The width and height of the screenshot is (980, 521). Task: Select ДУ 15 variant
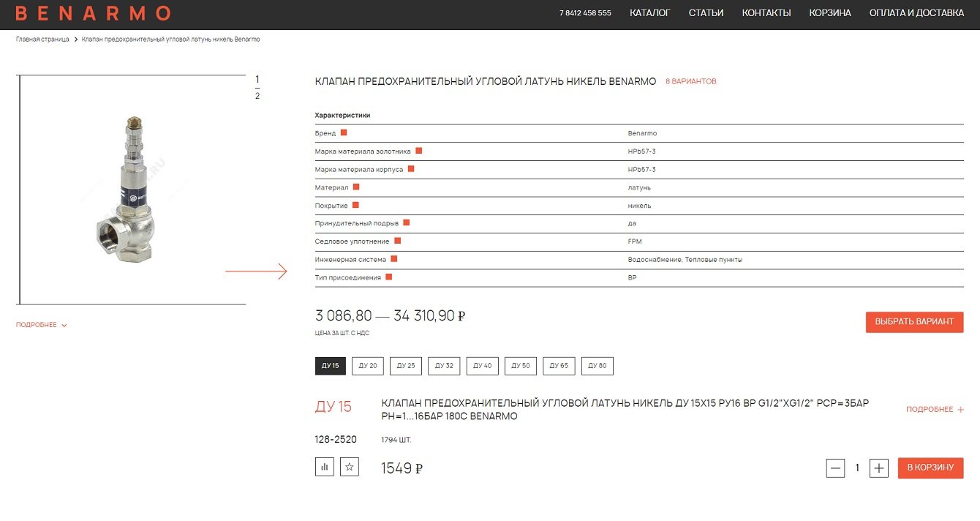click(x=331, y=366)
